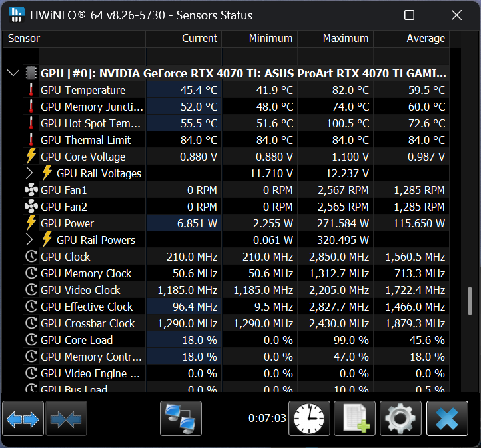Click the thermometer icon for GPU Thermal Limit
481x448 pixels.
tap(31, 140)
